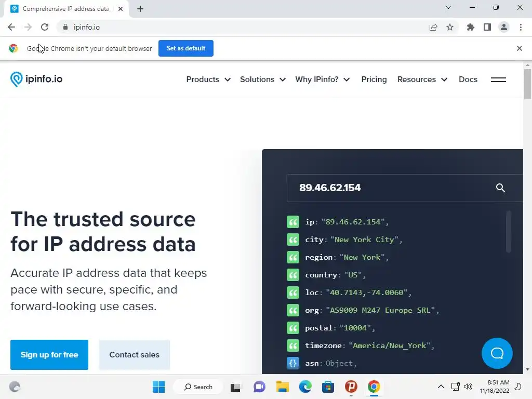The width and height of the screenshot is (532, 399).
Task: Click the quote icon beside region field
Action: [293, 257]
